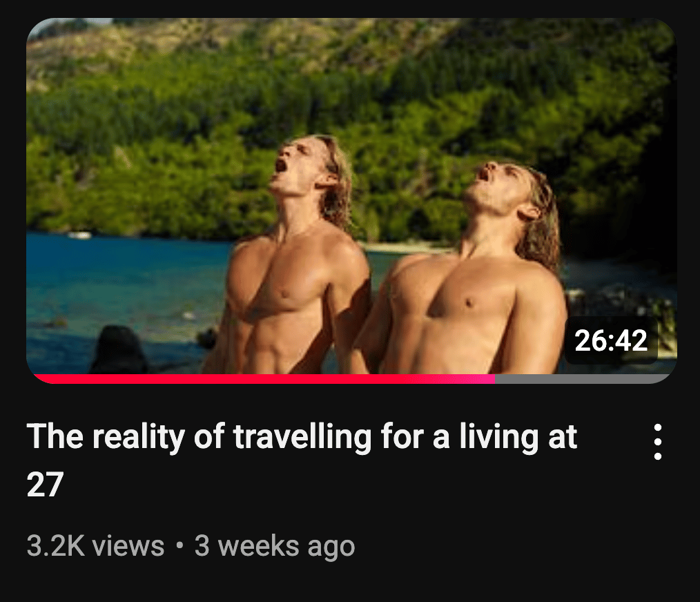Select the '3.2K views' text
The image size is (700, 602).
click(x=95, y=546)
